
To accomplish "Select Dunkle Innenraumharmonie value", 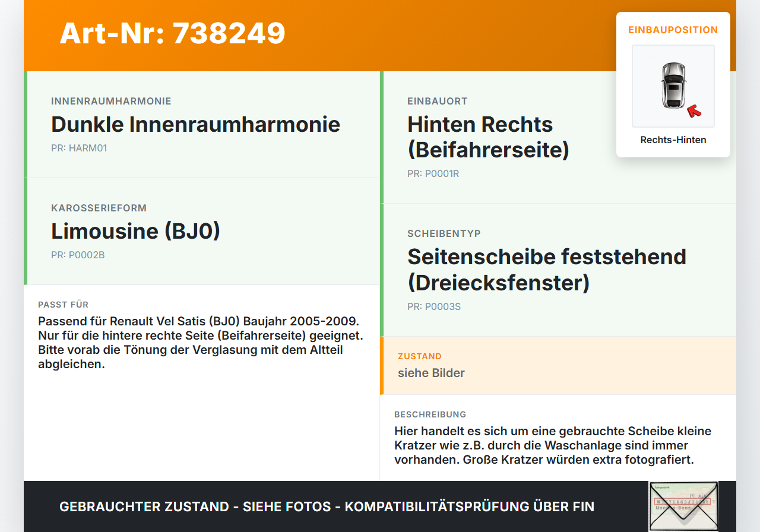I will point(196,124).
